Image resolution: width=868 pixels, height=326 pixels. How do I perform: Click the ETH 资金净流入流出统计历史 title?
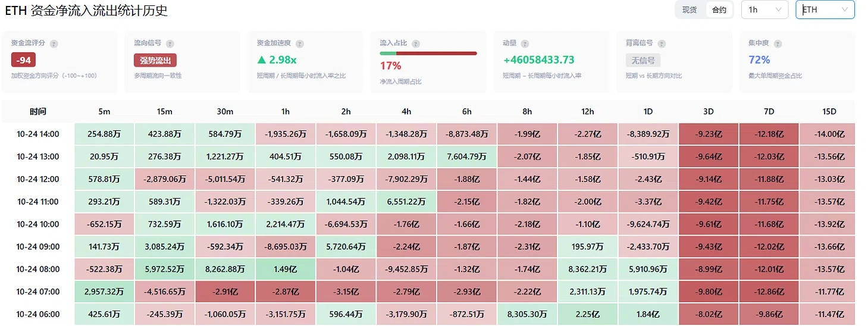click(x=86, y=10)
